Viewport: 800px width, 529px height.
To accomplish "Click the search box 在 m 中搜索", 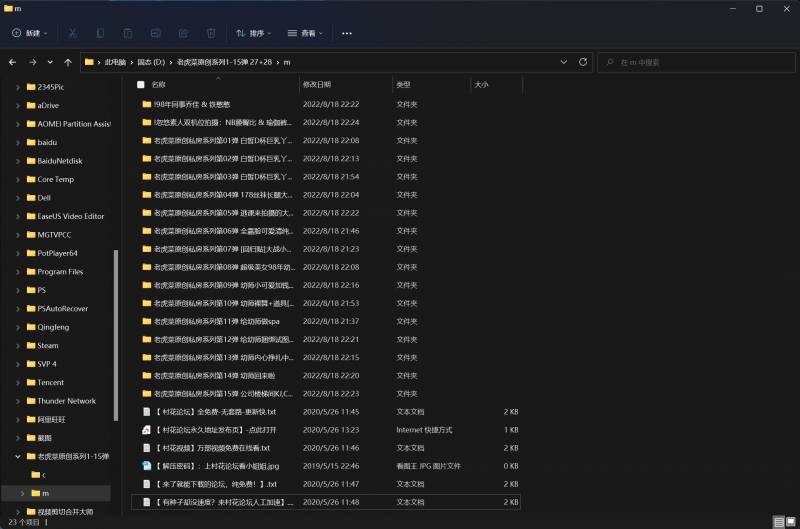I will (x=700, y=62).
